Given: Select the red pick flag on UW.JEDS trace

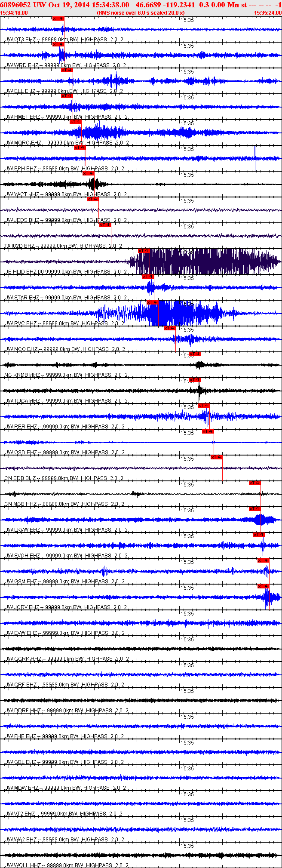Looking at the screenshot, I should (x=92, y=199).
